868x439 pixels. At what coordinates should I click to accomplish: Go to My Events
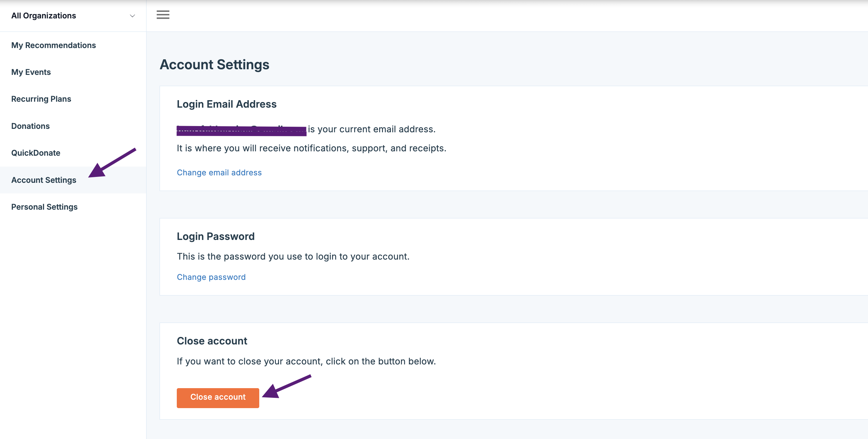pyautogui.click(x=31, y=72)
